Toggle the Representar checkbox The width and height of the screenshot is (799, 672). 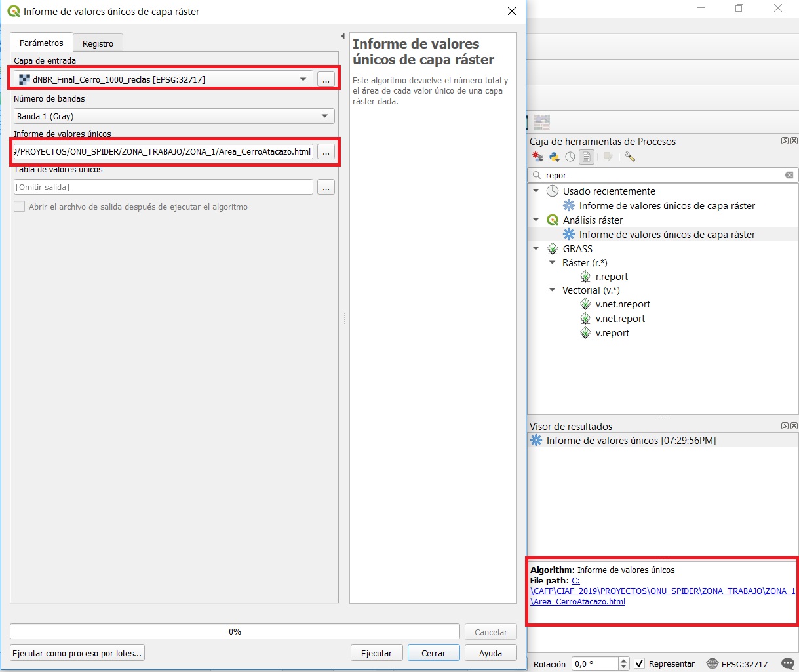click(640, 663)
